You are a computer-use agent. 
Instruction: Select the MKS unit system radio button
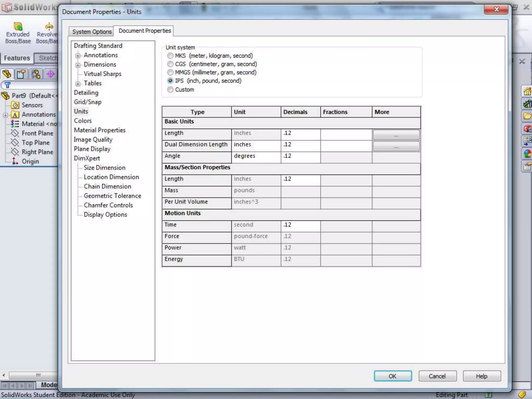[x=170, y=56]
